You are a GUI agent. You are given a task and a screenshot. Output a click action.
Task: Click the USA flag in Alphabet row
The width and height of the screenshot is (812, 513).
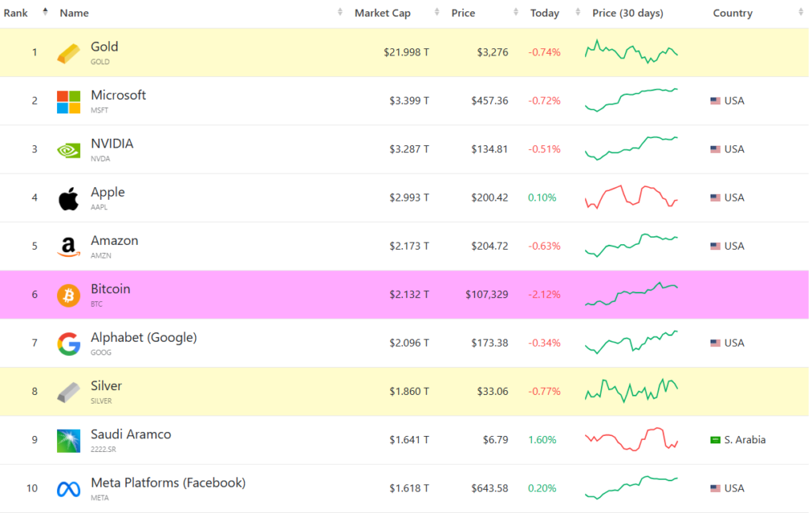click(x=715, y=343)
